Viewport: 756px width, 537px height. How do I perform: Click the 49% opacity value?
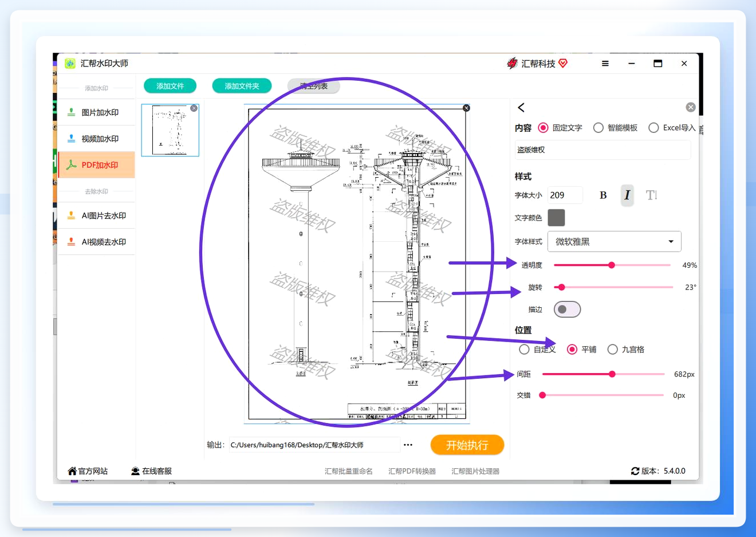point(690,265)
